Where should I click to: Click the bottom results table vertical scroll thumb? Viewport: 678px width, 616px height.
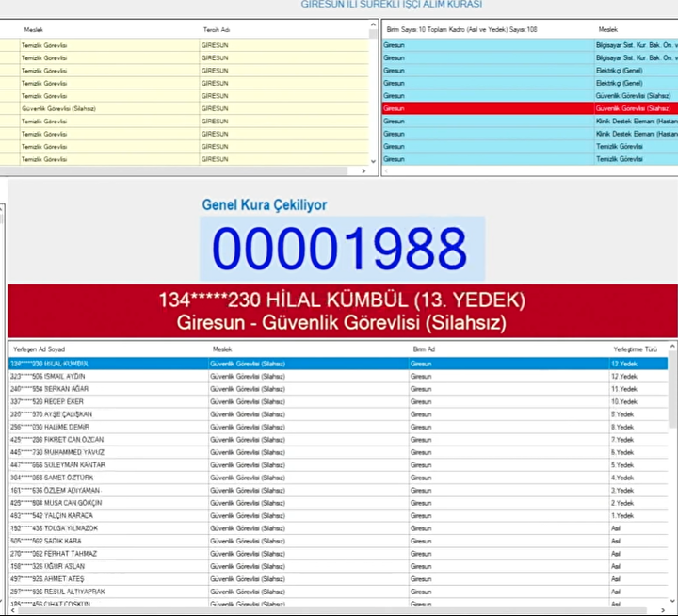[x=672, y=388]
